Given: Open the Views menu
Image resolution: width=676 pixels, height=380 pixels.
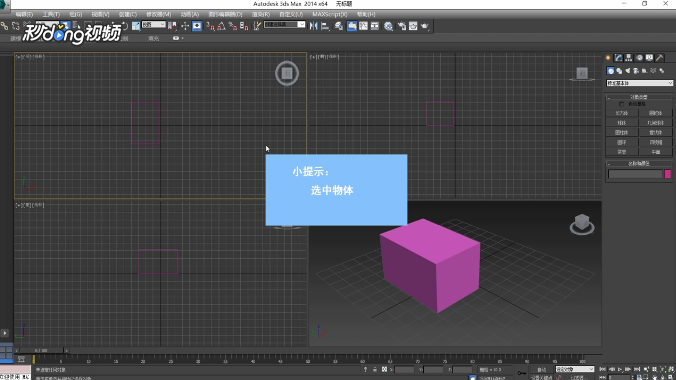Looking at the screenshot, I should click(100, 14).
